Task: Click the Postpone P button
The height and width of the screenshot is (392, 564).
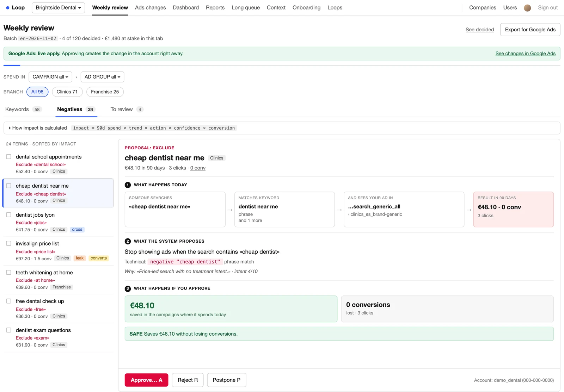Action: (x=226, y=380)
